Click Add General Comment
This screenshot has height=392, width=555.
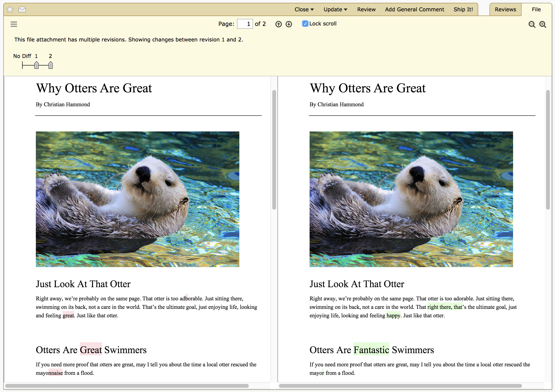414,9
